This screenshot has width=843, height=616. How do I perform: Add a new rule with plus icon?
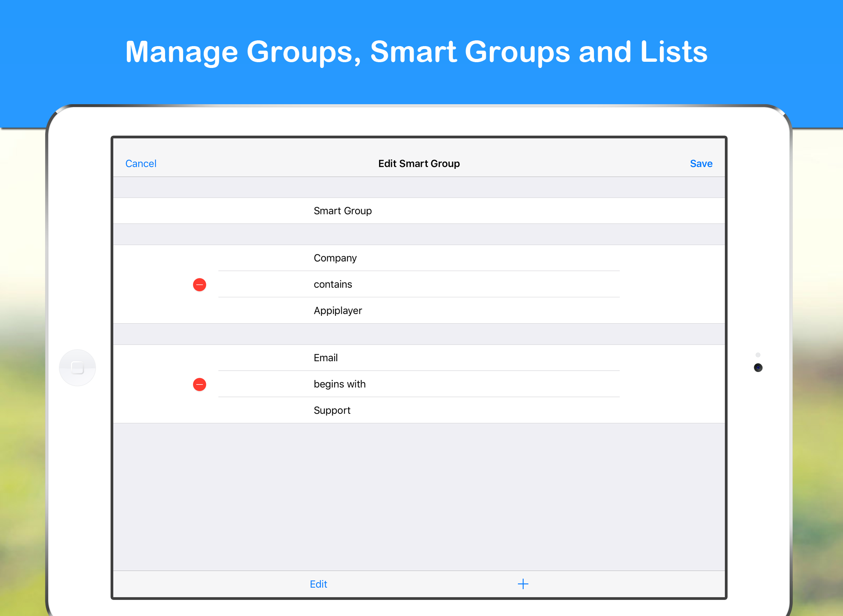pos(523,583)
